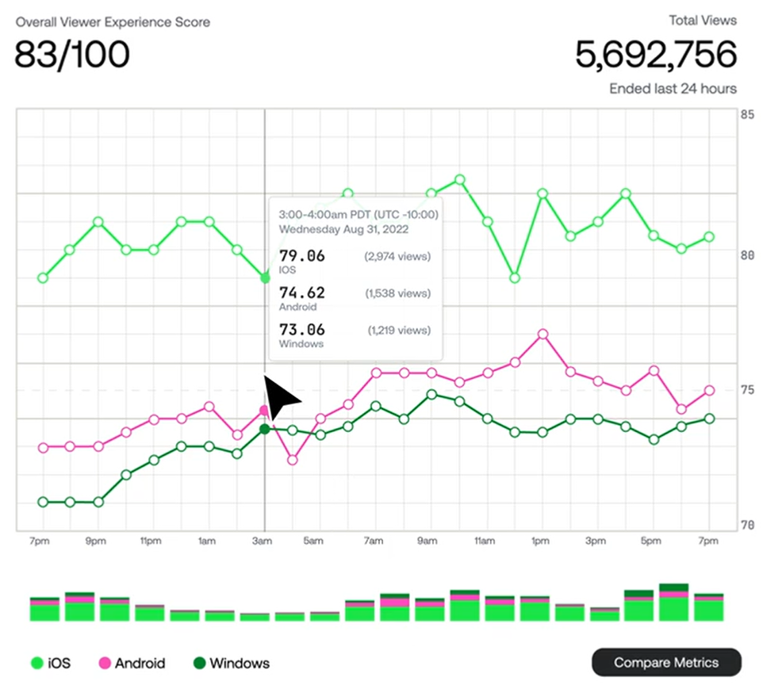
Task: Click the Compare Metrics button
Action: click(666, 663)
